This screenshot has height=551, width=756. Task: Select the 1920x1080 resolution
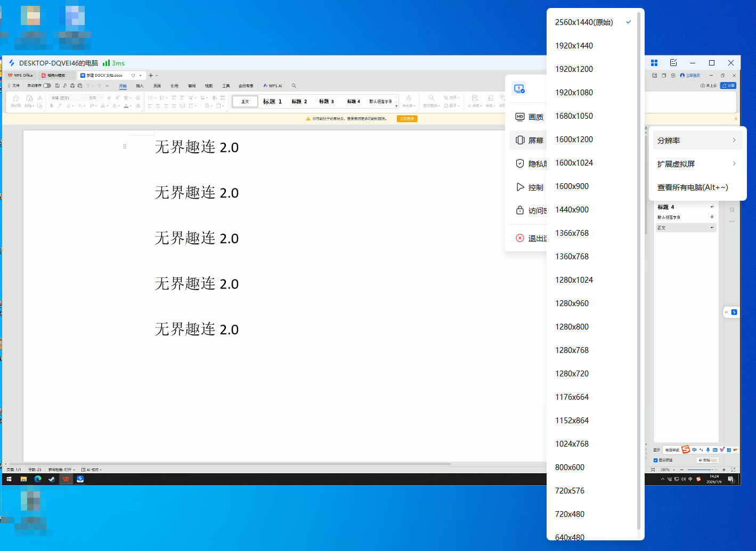click(574, 93)
